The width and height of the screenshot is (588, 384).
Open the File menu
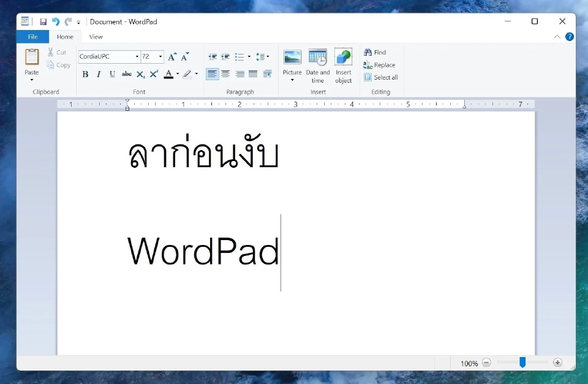coord(32,36)
